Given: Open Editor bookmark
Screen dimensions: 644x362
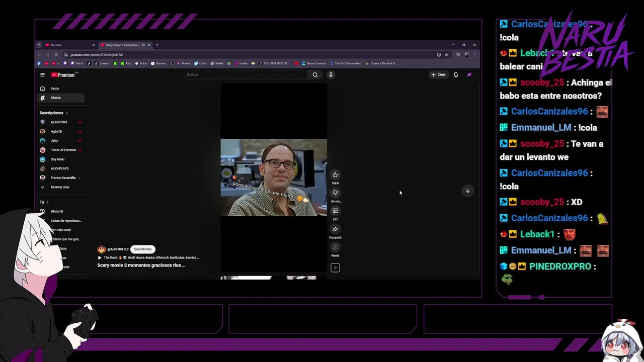Looking at the screenshot, I should pyautogui.click(x=201, y=63).
